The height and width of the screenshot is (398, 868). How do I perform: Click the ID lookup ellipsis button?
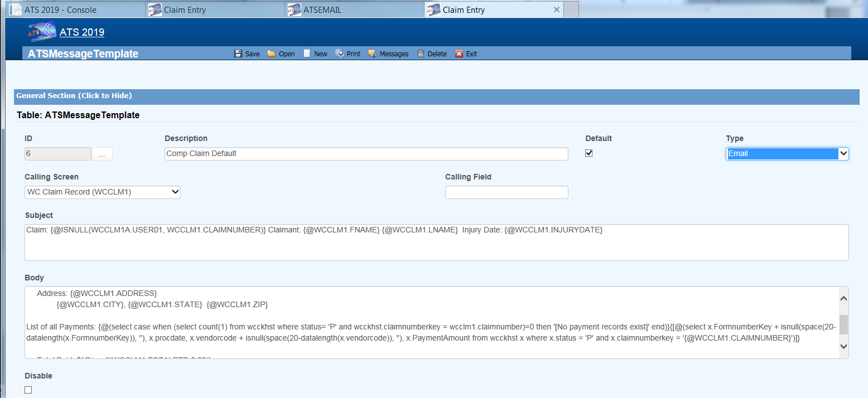pyautogui.click(x=102, y=154)
